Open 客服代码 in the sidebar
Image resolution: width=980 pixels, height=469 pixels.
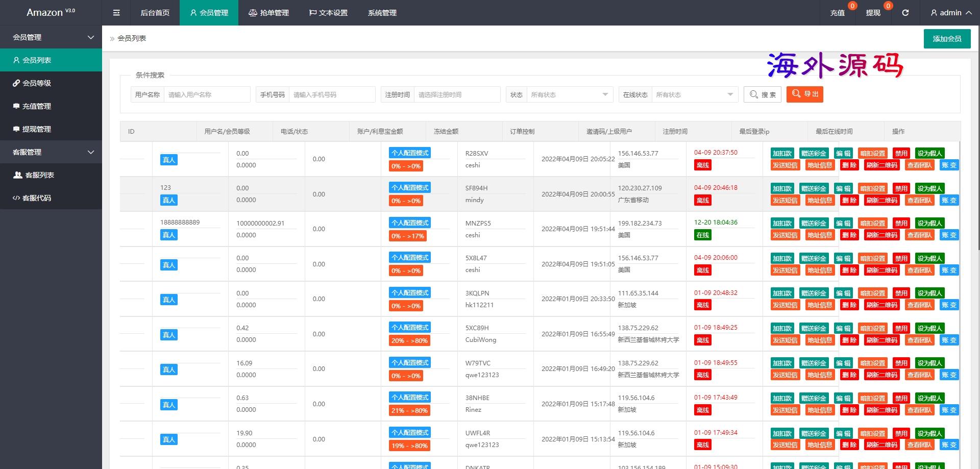click(51, 198)
